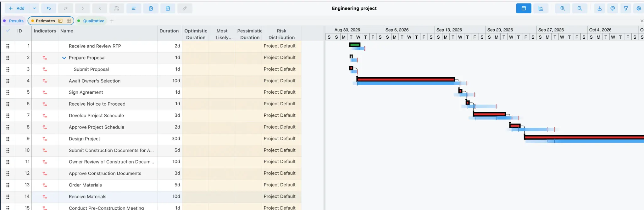Click the text align lines icon
This screenshot has height=210, width=644.
tap(134, 8)
